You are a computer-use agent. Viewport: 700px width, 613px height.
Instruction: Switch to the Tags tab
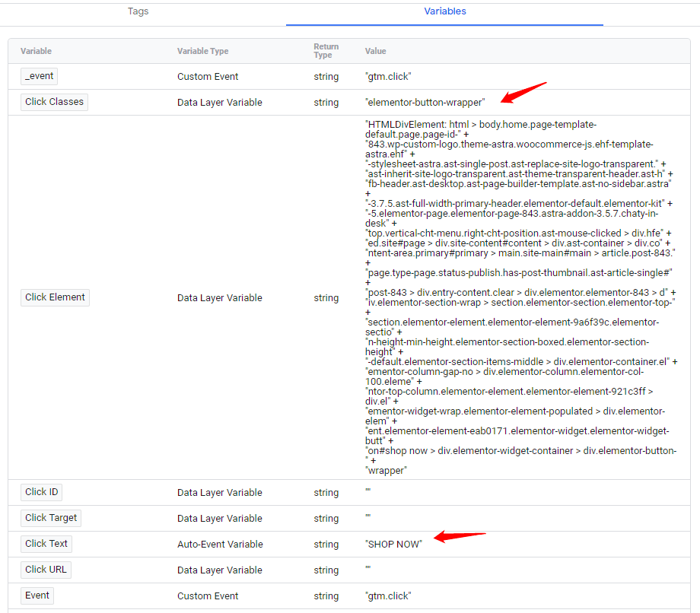[x=138, y=11]
